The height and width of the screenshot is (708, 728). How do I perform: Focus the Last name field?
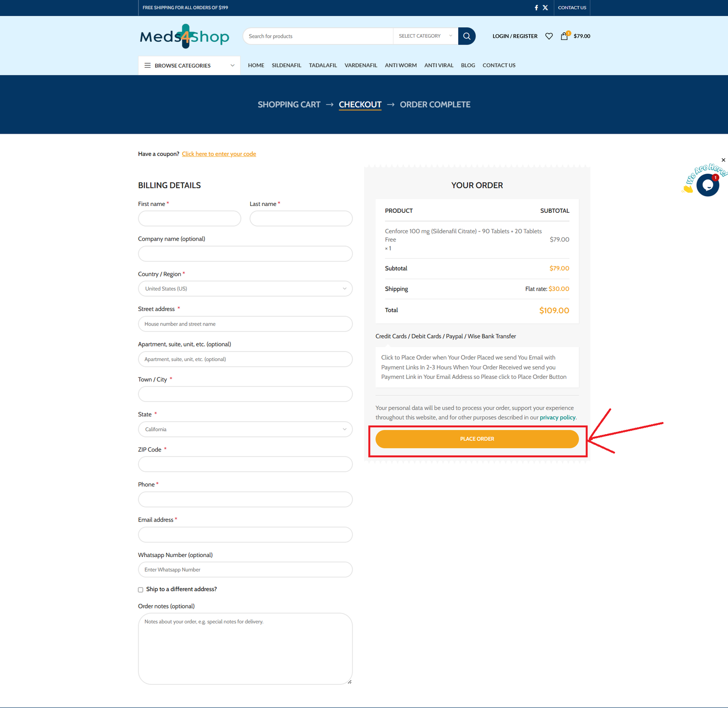click(x=301, y=218)
